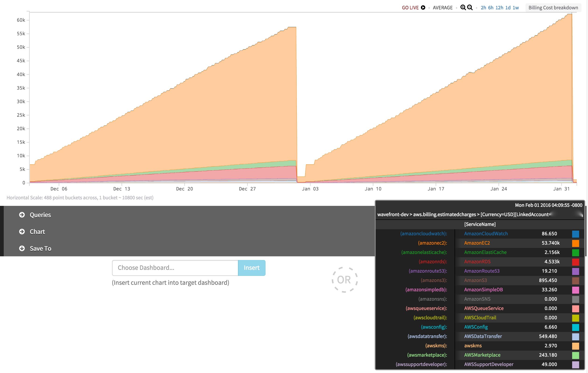Click the legend timestamp Mon Feb 01 2016
This screenshot has width=588, height=373.
pyautogui.click(x=549, y=205)
